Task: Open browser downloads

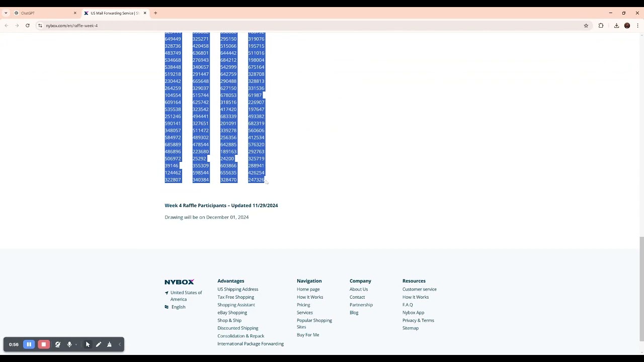Action: click(616, 26)
